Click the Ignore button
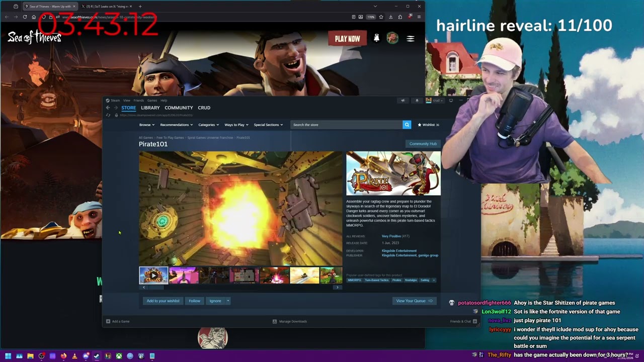The image size is (644, 362). click(x=215, y=301)
